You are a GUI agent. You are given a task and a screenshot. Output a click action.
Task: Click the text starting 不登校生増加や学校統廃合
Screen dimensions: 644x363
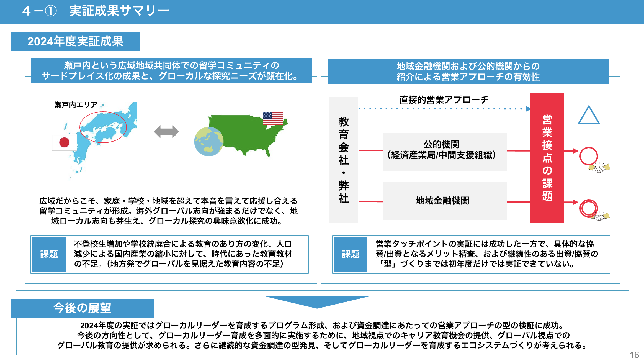click(x=183, y=254)
